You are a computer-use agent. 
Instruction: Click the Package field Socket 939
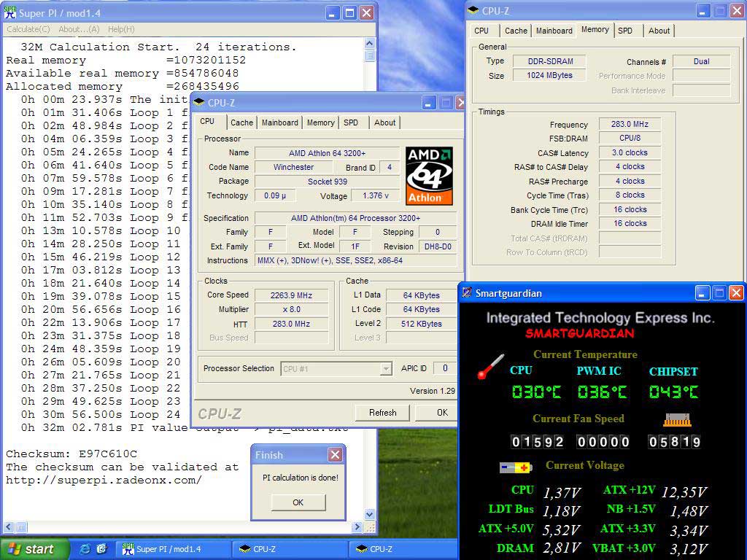click(x=328, y=182)
